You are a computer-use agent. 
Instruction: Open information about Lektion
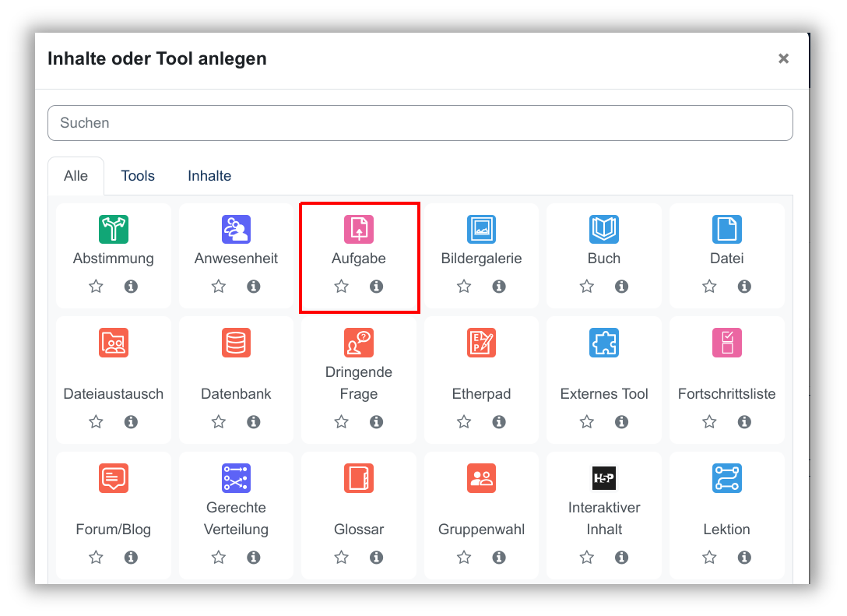tap(744, 558)
